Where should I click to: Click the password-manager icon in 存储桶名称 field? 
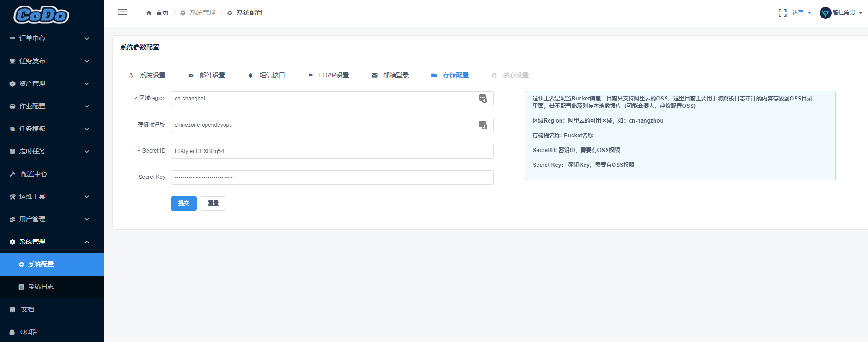[483, 125]
